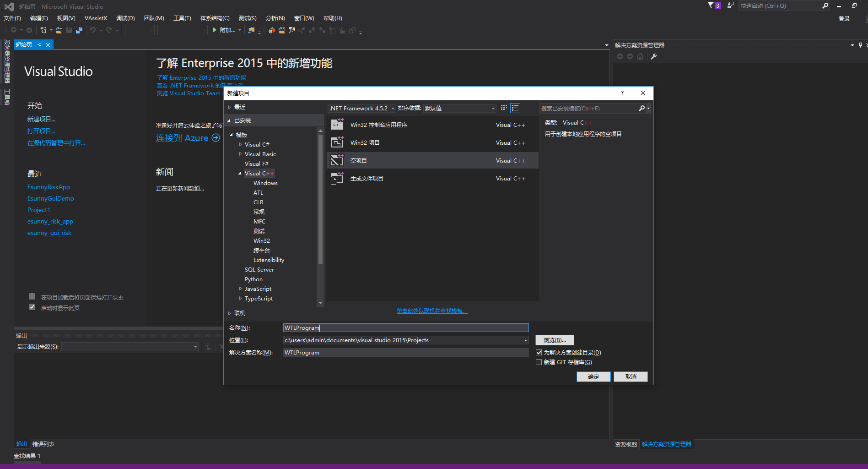Click the 解决方案名称 text field
Viewport: 868px width, 469px height.
click(406, 353)
